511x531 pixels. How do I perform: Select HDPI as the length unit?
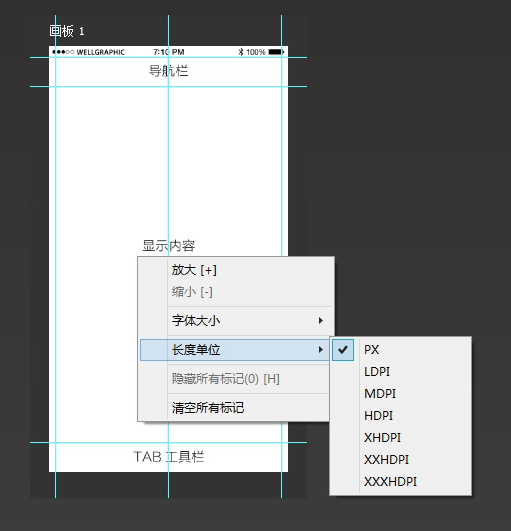(x=401, y=416)
